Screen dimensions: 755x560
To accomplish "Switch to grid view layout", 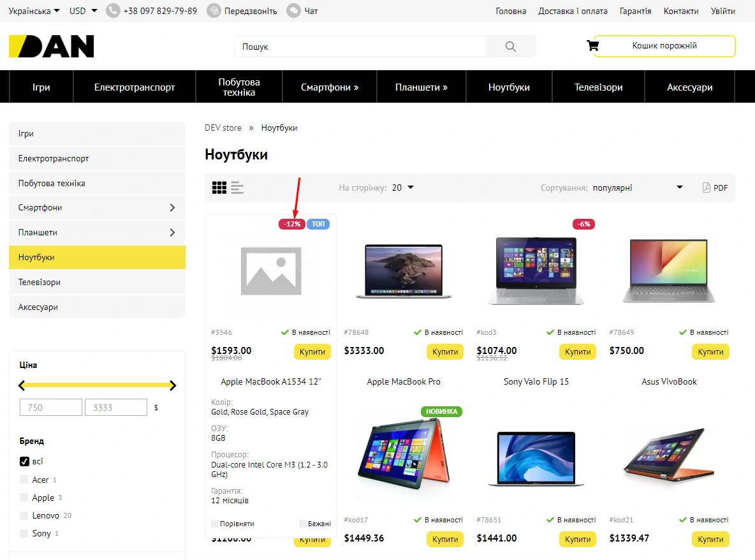I will pos(219,188).
